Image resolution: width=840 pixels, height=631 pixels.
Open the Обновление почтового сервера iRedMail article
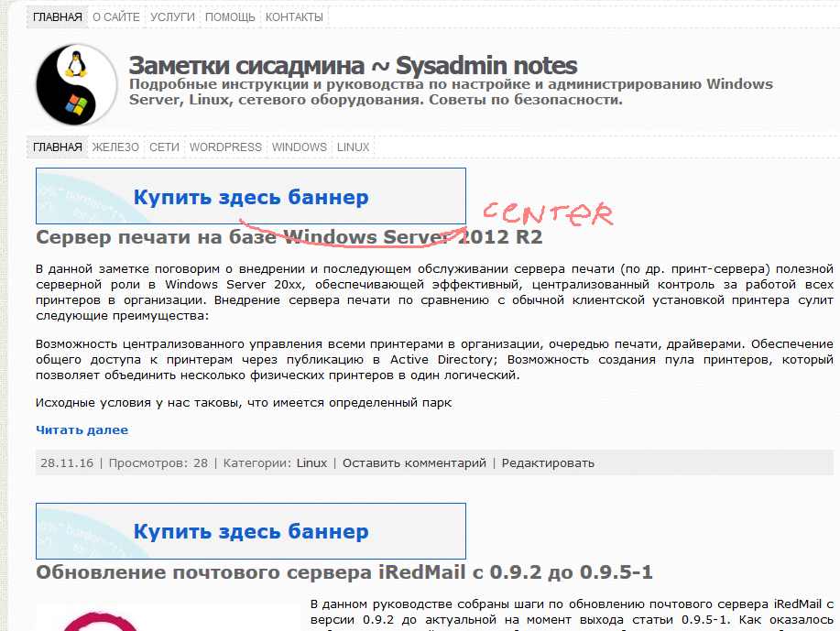344,572
